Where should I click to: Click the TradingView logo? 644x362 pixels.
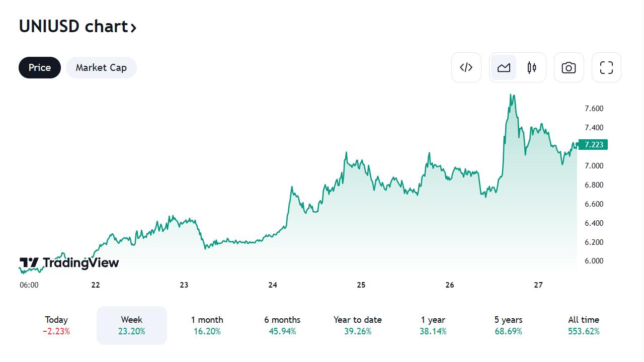tap(69, 263)
